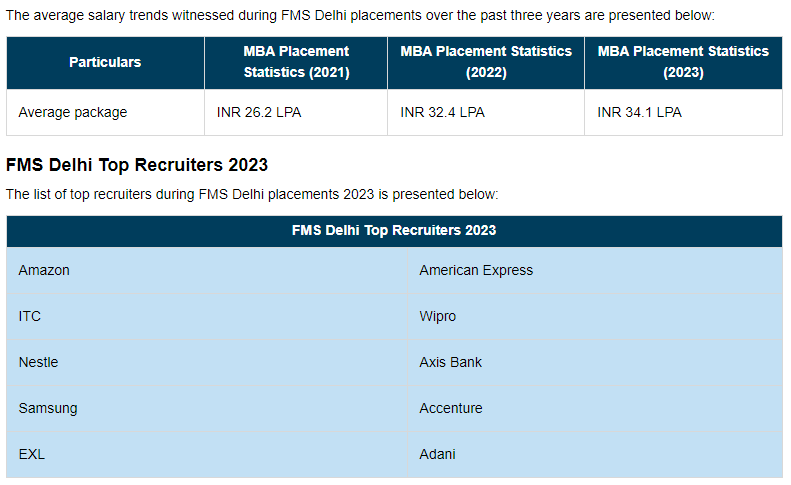Click MBA Placement Statistics (2023) header

(x=683, y=62)
